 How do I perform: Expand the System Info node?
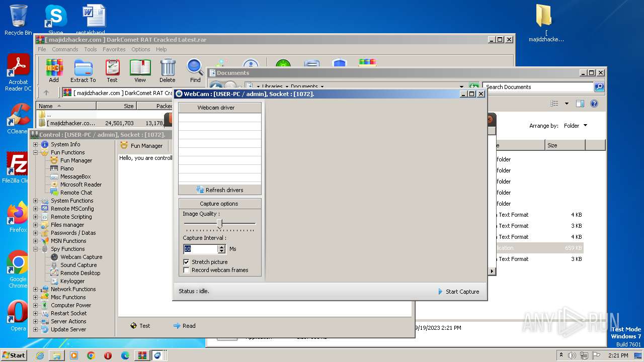[x=36, y=144]
